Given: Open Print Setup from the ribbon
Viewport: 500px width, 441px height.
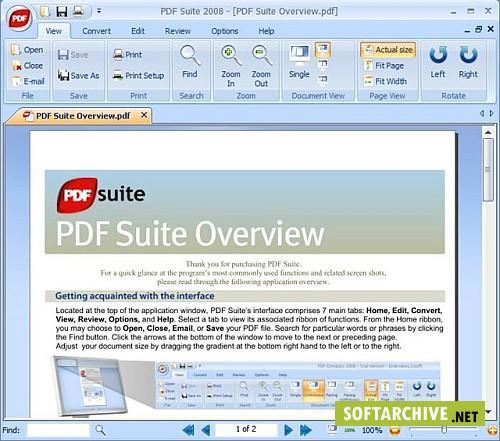Looking at the screenshot, I should [138, 76].
